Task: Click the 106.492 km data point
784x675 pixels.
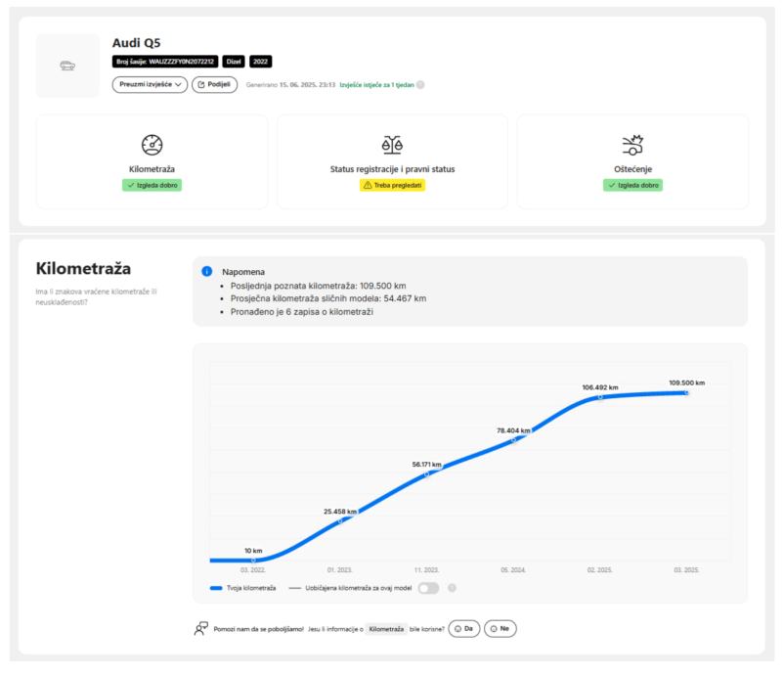Action: point(600,397)
